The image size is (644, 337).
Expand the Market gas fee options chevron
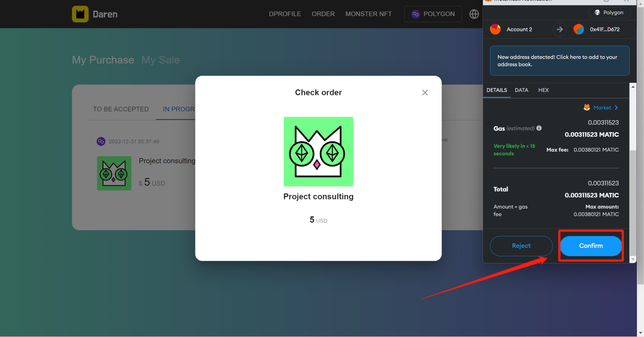click(616, 107)
